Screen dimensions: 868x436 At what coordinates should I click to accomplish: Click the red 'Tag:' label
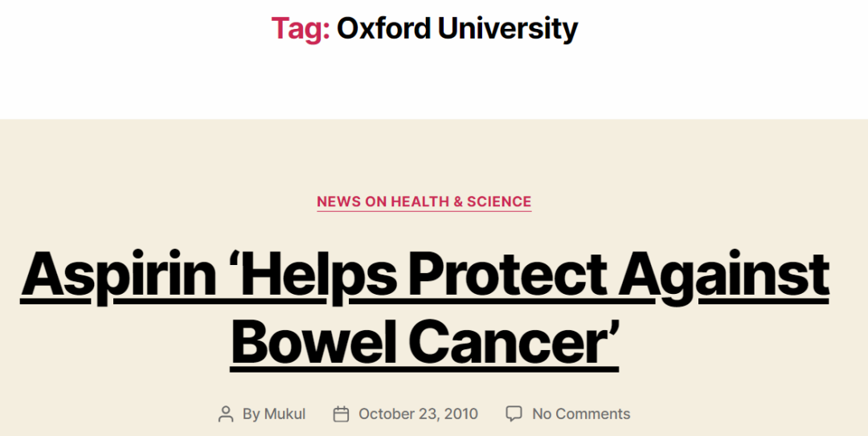pyautogui.click(x=301, y=28)
